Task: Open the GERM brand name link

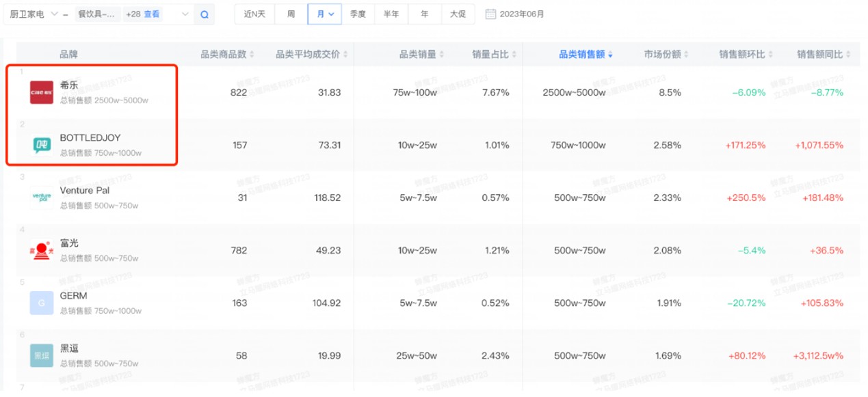Action: pos(74,296)
